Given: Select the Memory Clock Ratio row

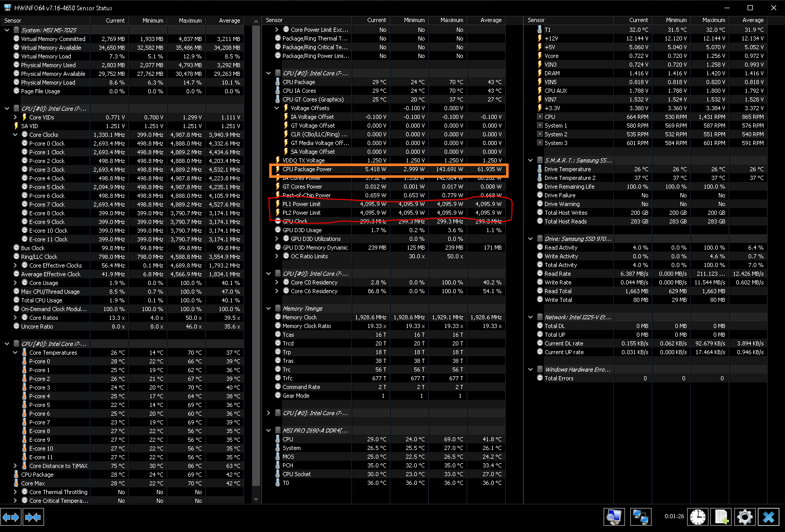Looking at the screenshot, I should point(389,326).
